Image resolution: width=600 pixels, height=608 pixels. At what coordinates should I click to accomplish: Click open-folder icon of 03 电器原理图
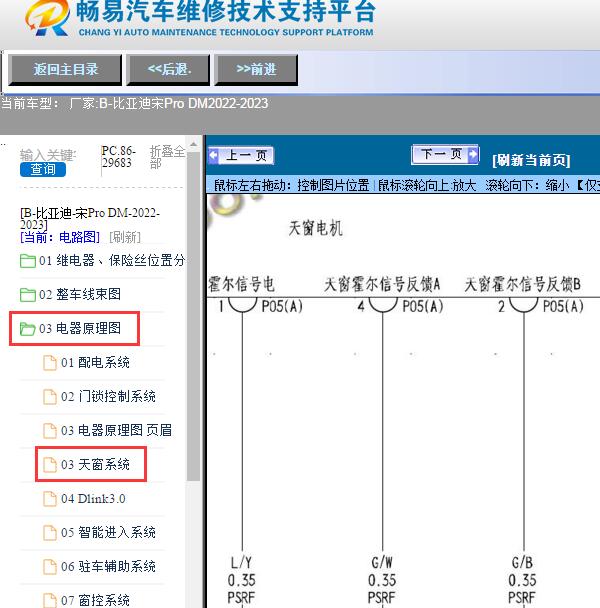pyautogui.click(x=28, y=329)
